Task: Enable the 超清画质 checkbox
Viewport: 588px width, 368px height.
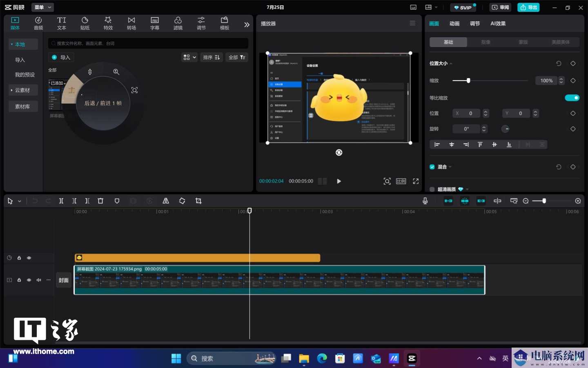Action: [432, 189]
